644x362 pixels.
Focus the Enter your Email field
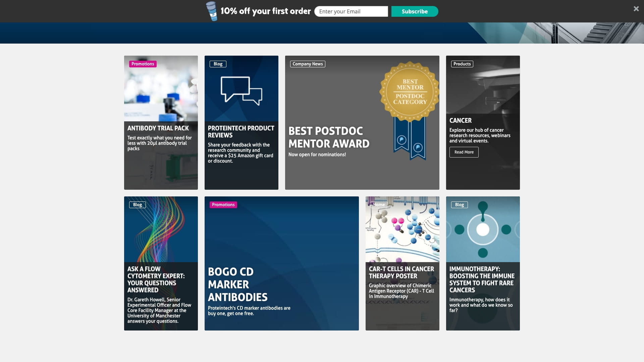[351, 11]
